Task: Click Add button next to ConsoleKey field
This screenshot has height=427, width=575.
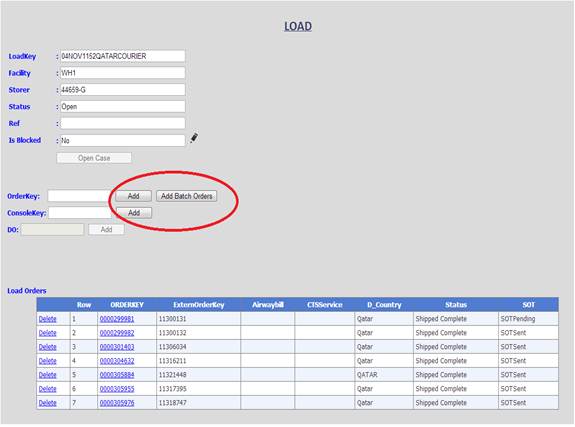Action: tap(134, 213)
